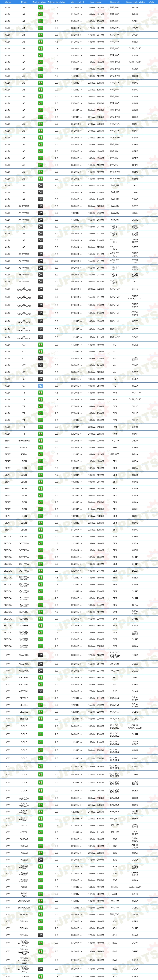Click the Lata produkcji column header

[x=77, y=2]
